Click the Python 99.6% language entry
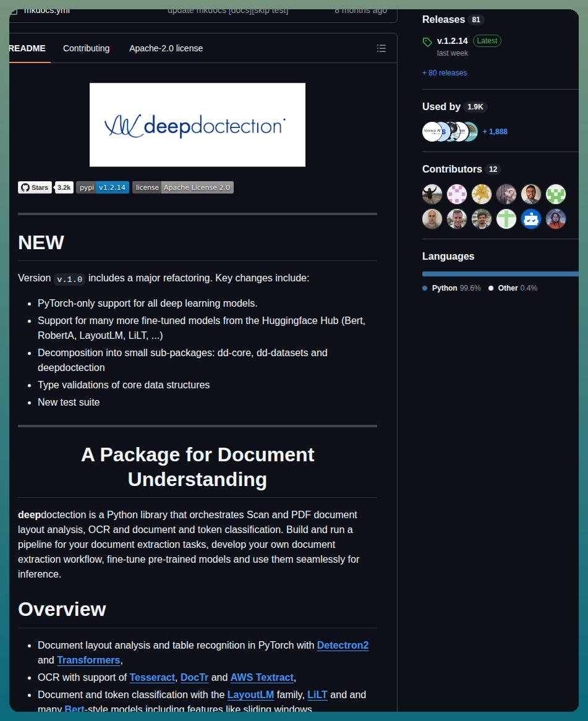 451,288
